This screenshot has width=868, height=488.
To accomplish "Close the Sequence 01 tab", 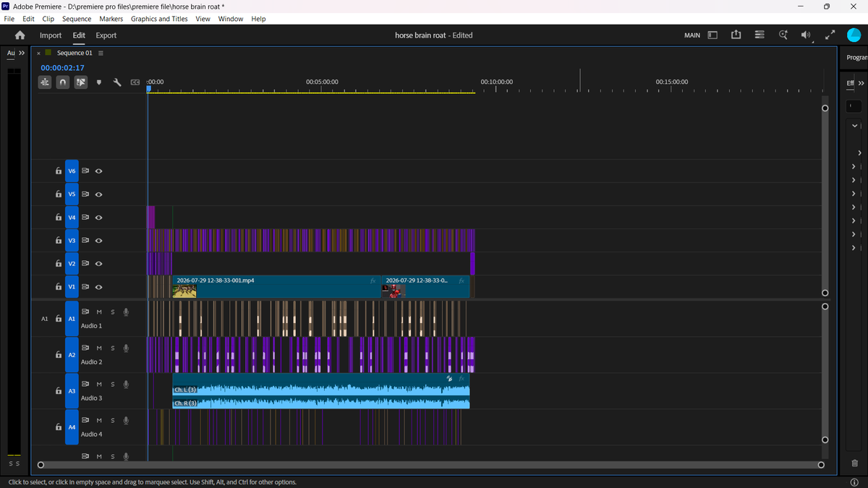I will (38, 53).
